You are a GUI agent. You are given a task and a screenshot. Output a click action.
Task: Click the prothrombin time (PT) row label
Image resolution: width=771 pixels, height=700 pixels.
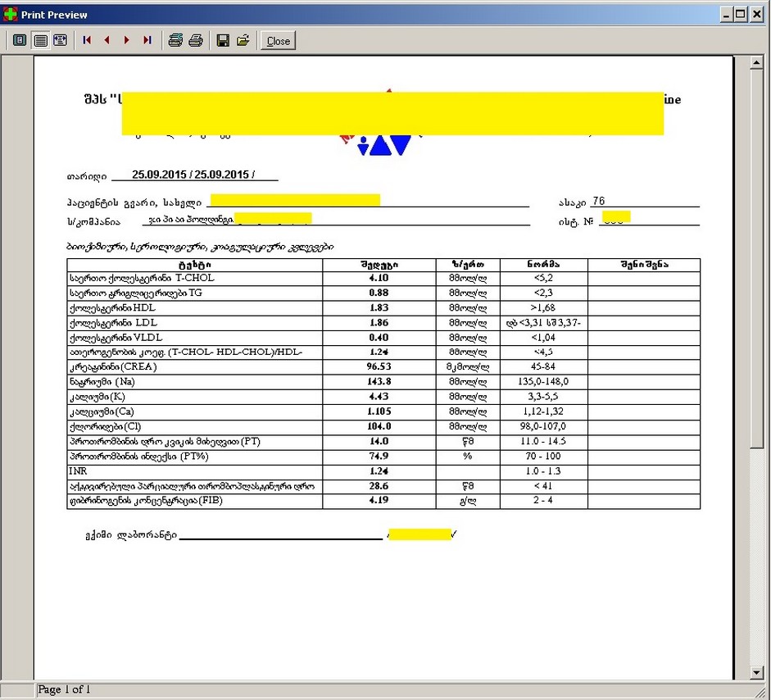pos(165,442)
